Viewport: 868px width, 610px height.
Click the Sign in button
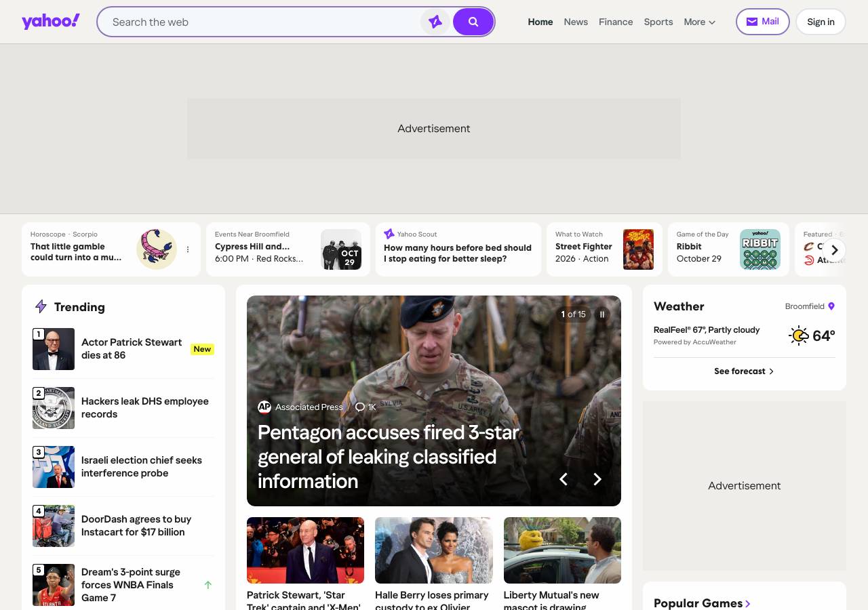[x=821, y=22]
